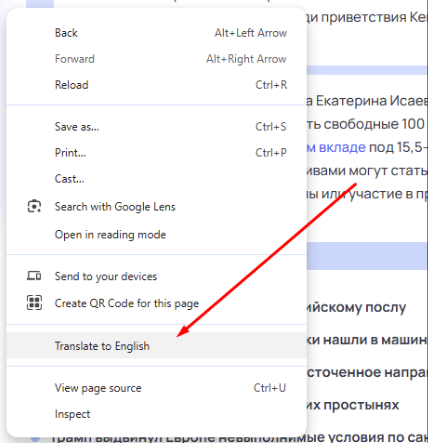Click Search with Google Lens entry
428x443 pixels.
156,207
